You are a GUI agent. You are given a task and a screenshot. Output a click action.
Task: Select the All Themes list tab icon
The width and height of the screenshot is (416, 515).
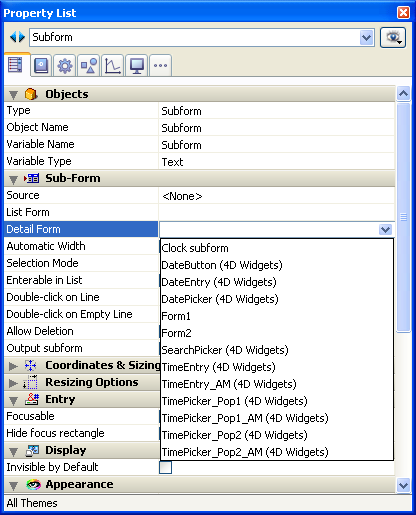pos(16,65)
